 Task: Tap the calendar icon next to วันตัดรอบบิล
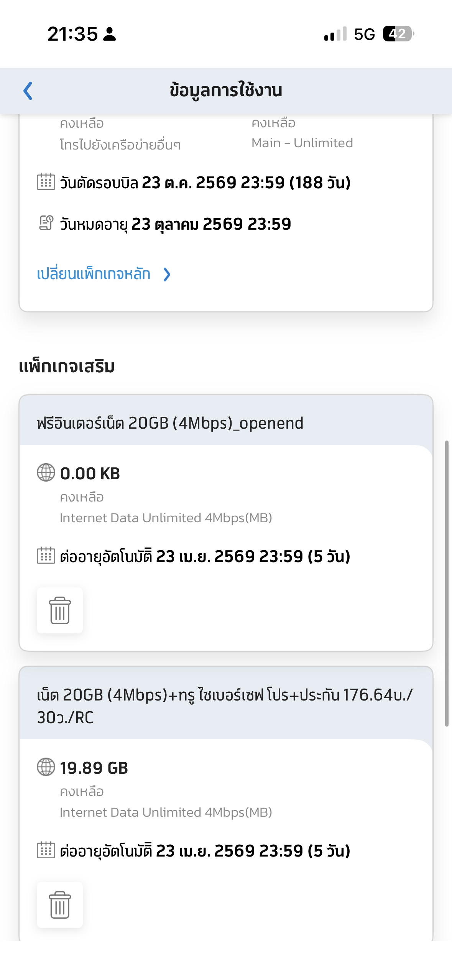pyautogui.click(x=46, y=182)
